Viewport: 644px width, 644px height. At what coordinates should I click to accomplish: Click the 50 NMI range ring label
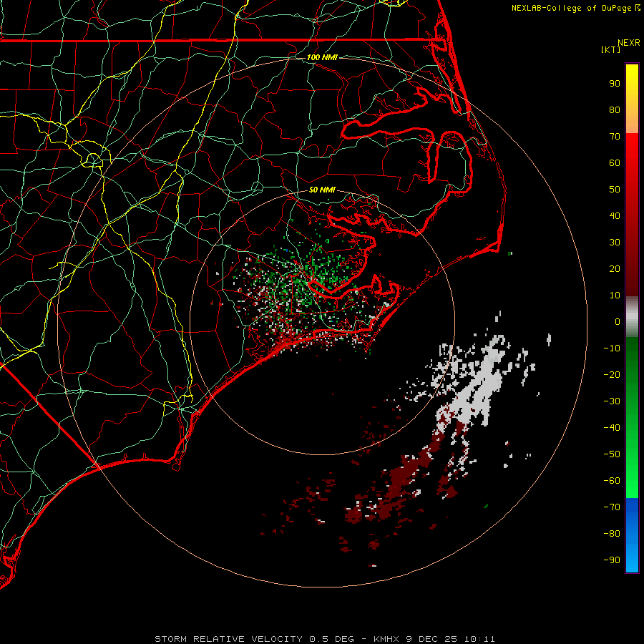click(322, 190)
